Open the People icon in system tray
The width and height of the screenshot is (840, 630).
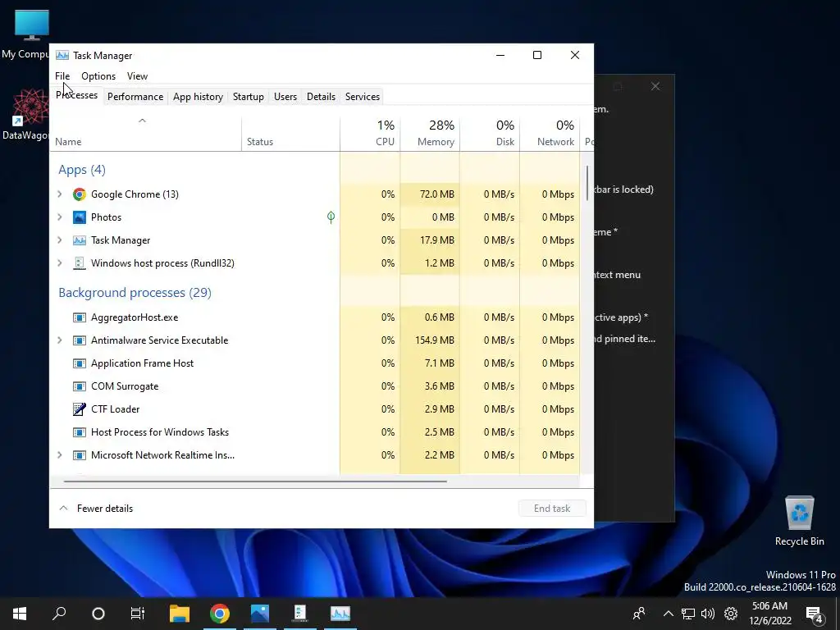[x=639, y=614]
